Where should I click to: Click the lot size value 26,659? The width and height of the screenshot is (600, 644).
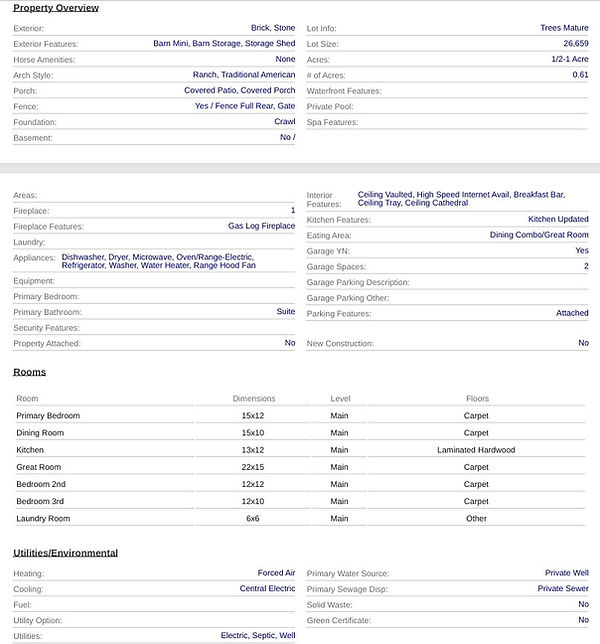(576, 44)
